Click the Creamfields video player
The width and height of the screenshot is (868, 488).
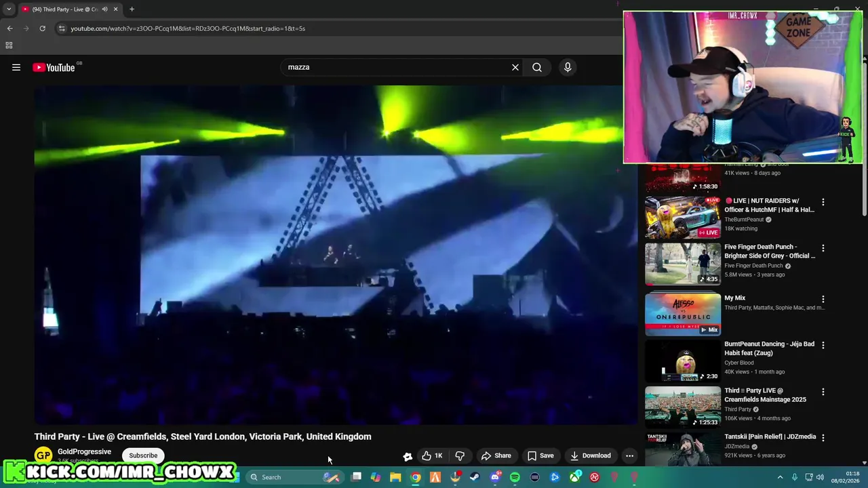[x=336, y=255]
